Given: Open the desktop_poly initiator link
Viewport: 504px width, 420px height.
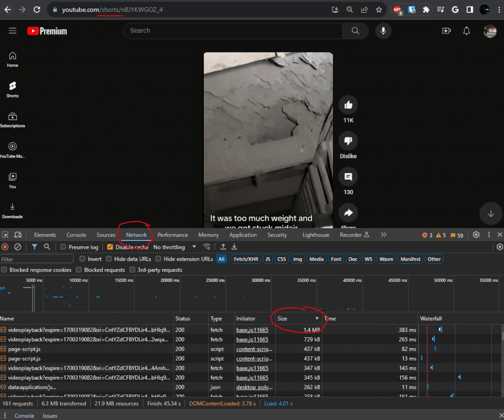Looking at the screenshot, I should 254,387.
